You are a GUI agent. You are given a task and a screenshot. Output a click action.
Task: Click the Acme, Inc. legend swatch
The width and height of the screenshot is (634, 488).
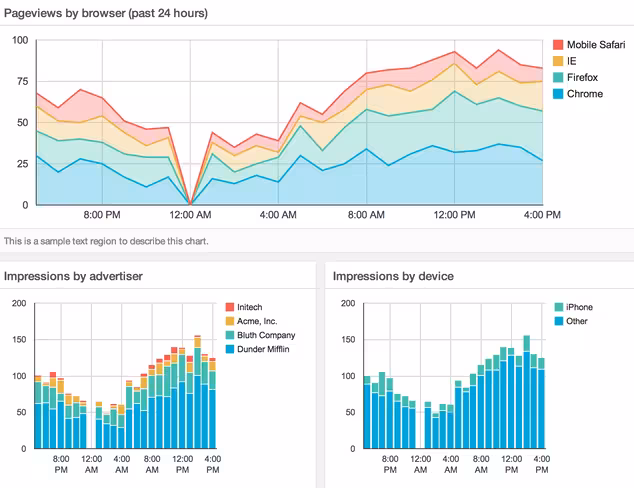click(x=230, y=321)
